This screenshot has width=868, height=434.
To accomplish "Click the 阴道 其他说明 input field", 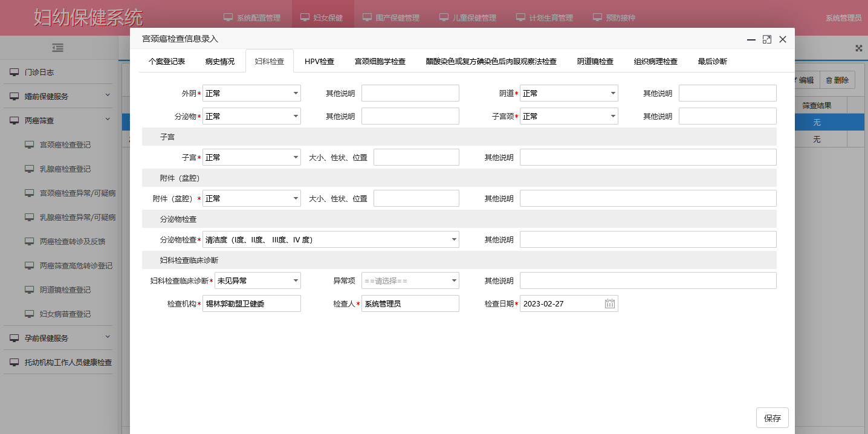I will pyautogui.click(x=728, y=93).
